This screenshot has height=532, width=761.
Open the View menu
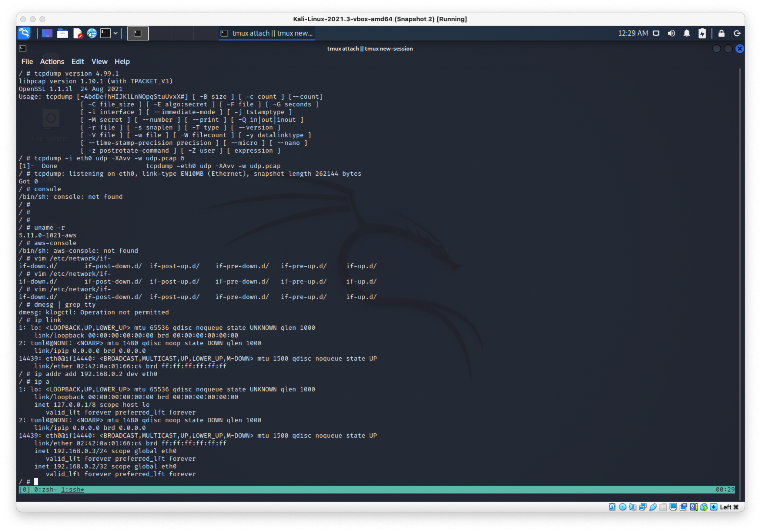(x=99, y=62)
